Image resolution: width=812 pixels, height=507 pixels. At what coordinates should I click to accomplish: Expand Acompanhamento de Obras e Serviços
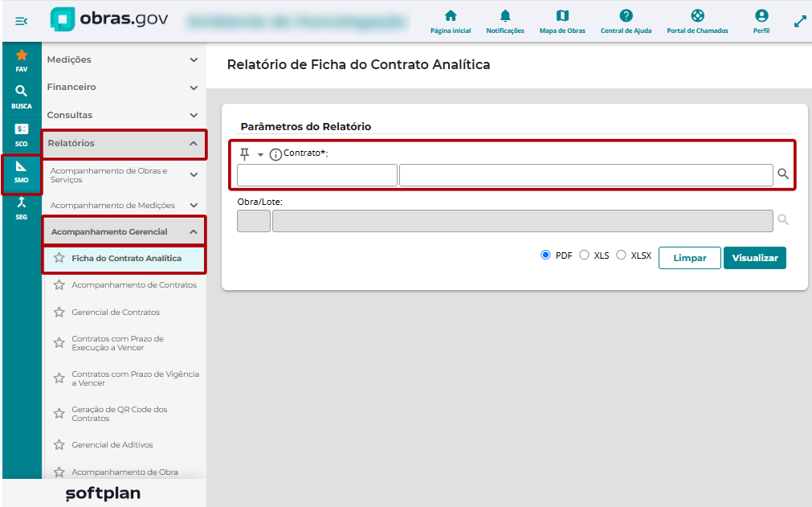click(x=124, y=175)
